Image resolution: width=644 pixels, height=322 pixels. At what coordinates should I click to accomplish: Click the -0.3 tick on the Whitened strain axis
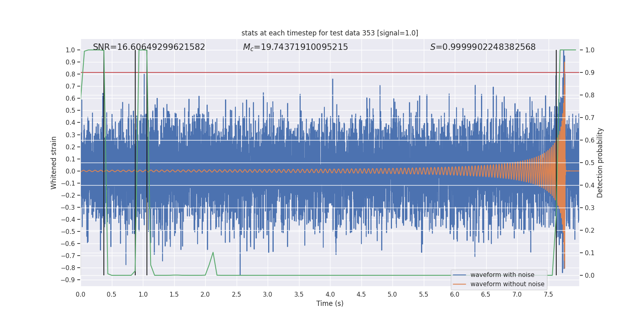[68, 207]
